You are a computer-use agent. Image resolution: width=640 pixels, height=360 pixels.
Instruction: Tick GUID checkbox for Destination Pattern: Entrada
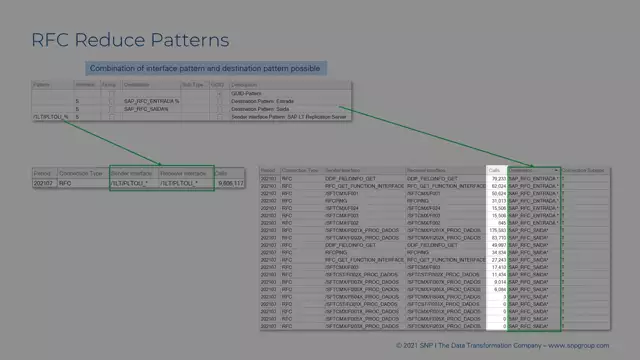220,101
